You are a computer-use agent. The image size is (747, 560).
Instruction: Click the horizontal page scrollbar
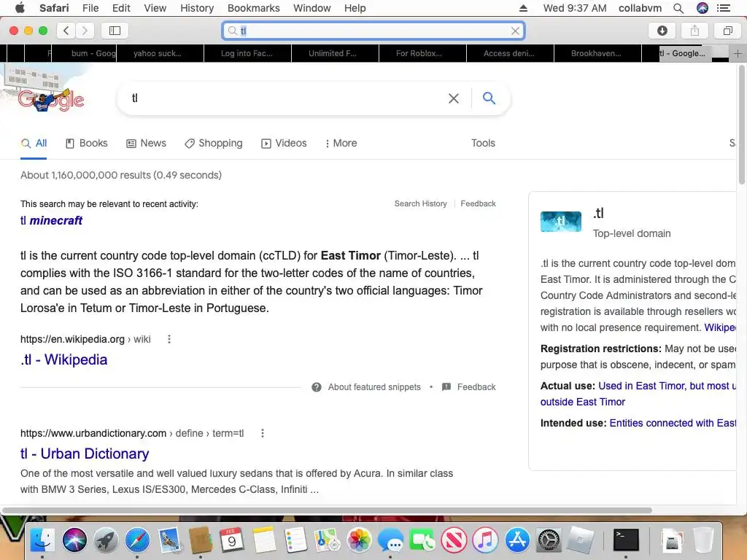[327, 510]
